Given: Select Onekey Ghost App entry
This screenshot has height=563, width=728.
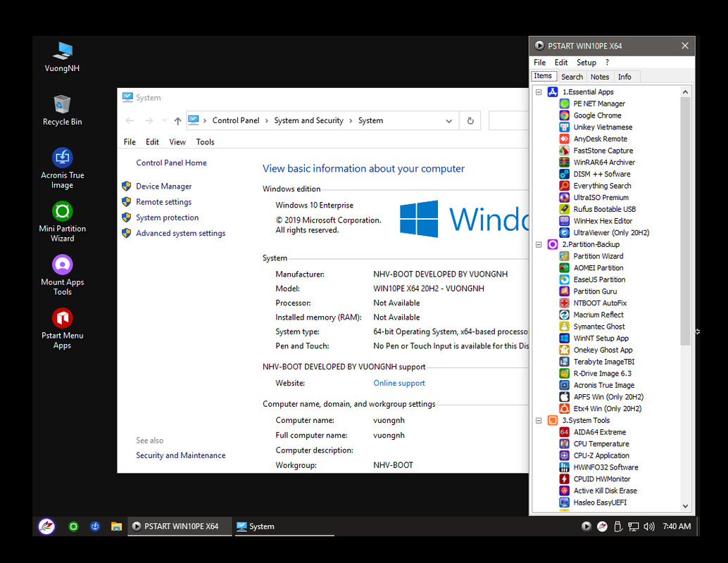Looking at the screenshot, I should coord(603,350).
